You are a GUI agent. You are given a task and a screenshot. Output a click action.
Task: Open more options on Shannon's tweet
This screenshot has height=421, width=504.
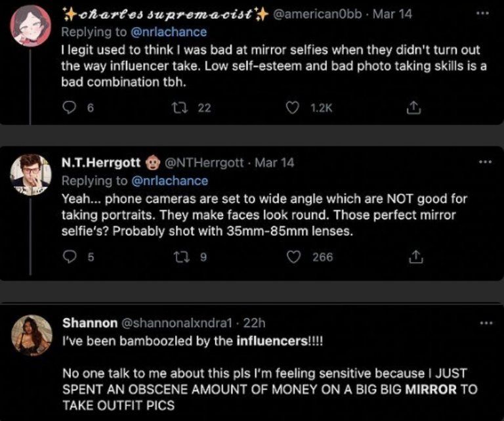(484, 322)
